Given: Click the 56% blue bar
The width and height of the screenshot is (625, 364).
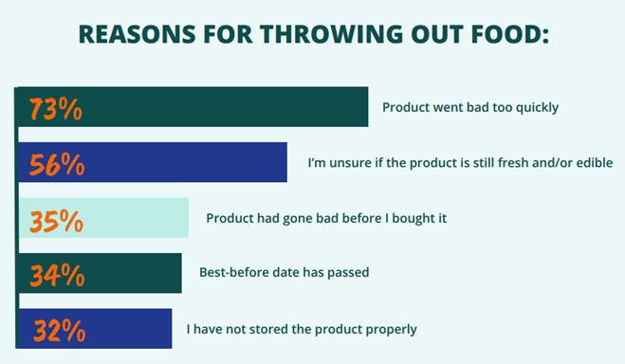Looking at the screenshot, I should tap(153, 162).
